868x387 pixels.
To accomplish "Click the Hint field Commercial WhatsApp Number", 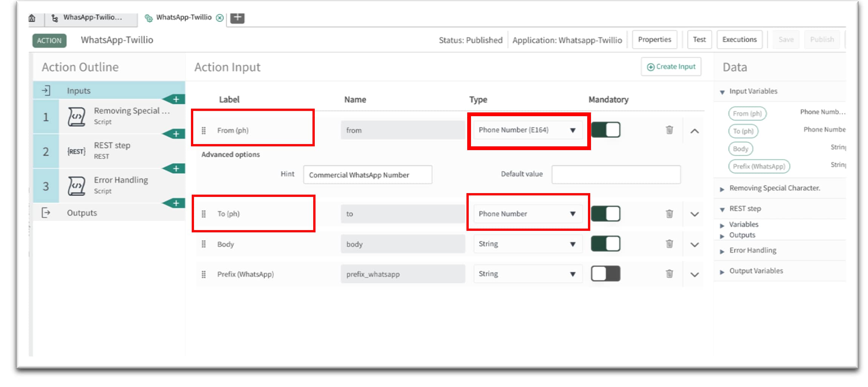I will click(368, 175).
